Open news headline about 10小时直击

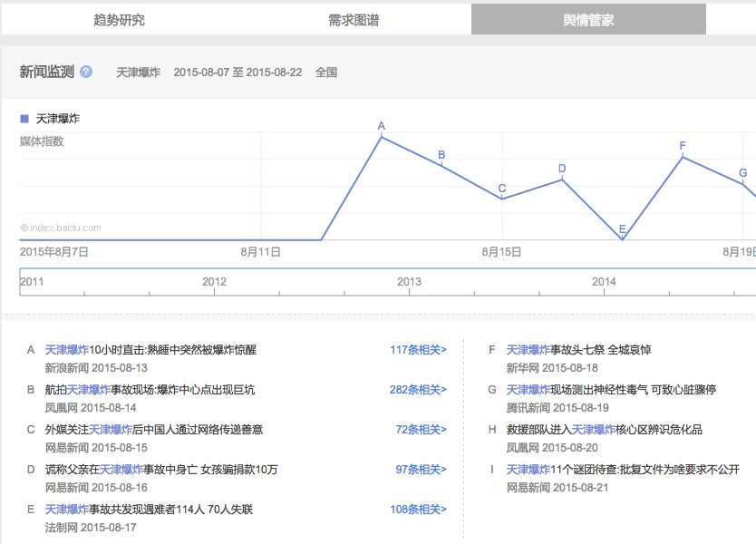click(x=150, y=350)
